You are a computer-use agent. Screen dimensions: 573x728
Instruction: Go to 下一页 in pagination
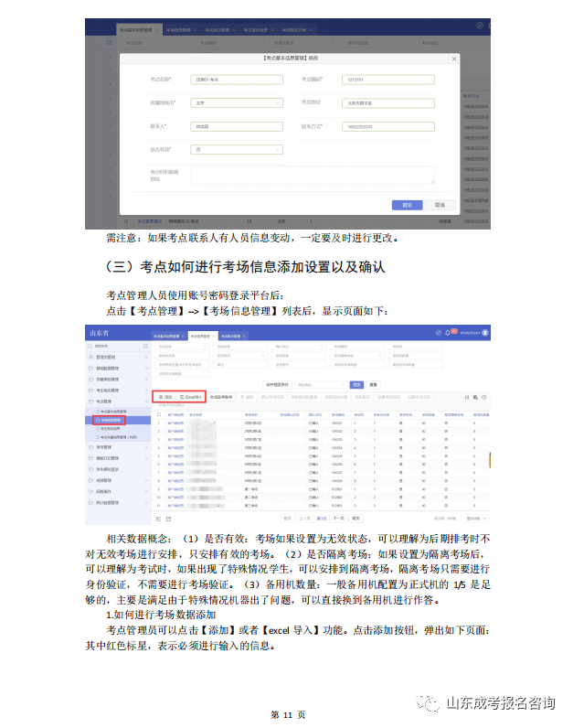click(339, 519)
